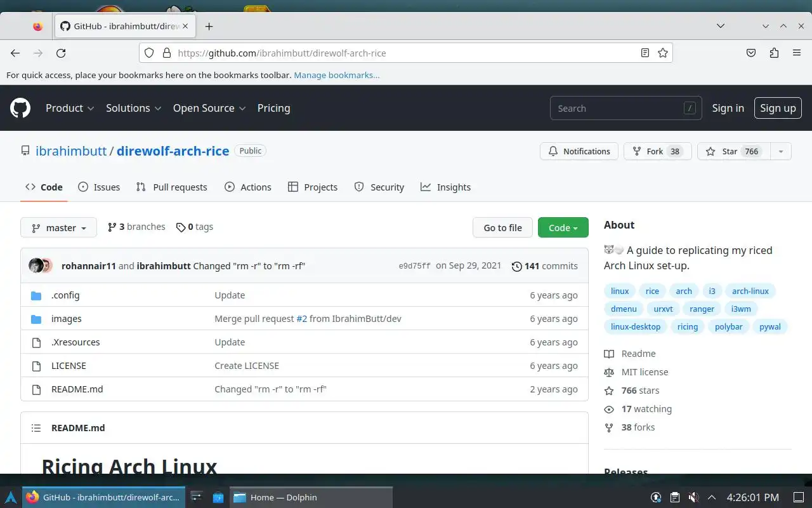This screenshot has height=508, width=812.
Task: Open the images folder
Action: coord(67,319)
